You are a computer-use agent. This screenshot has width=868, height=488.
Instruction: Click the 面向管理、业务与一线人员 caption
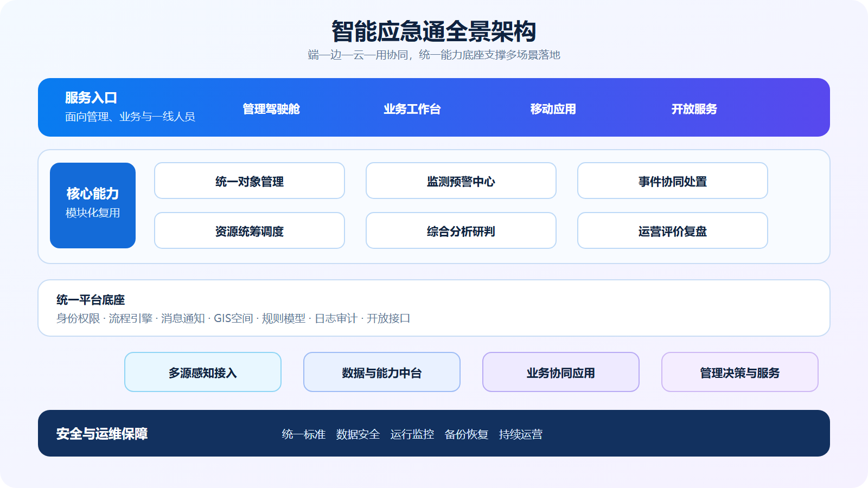coord(130,117)
